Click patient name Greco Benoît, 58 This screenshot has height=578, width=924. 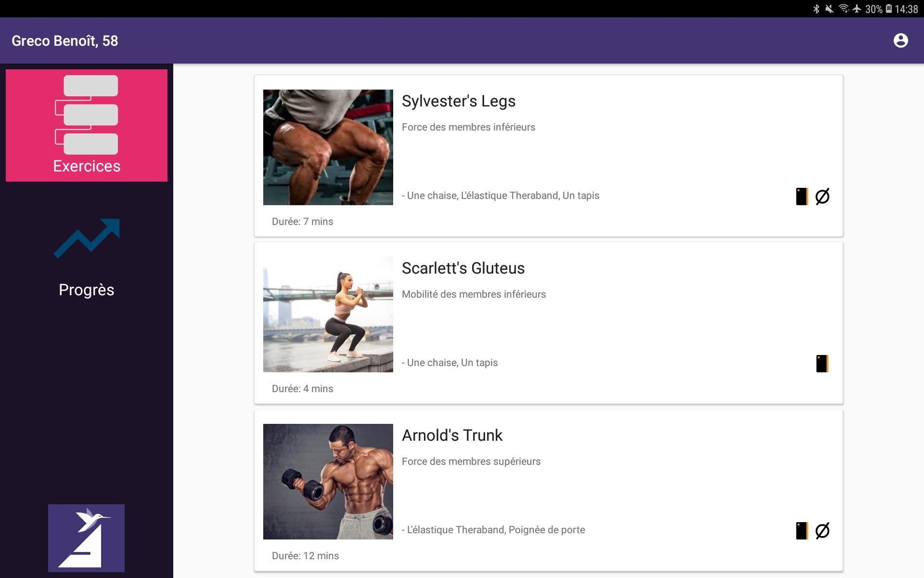pyautogui.click(x=65, y=41)
